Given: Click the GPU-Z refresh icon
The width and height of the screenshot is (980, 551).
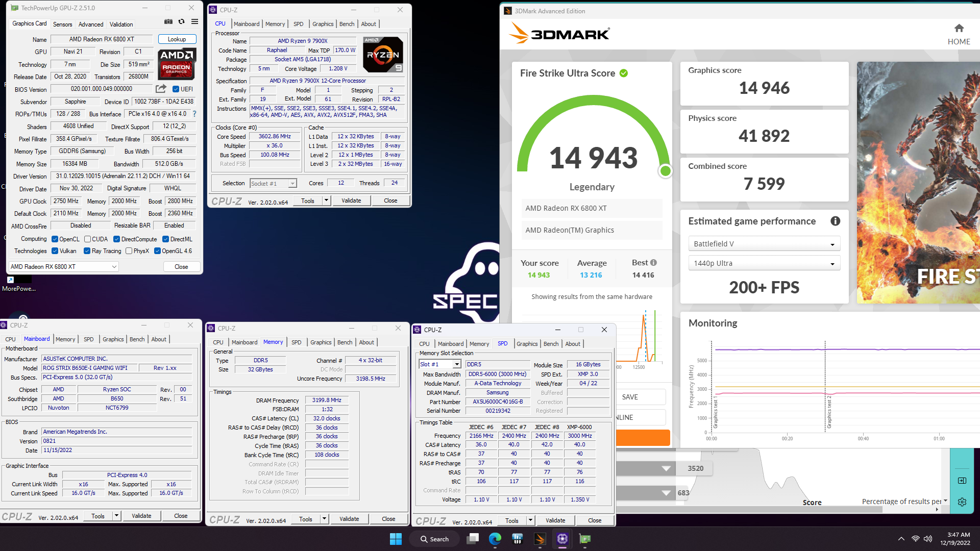Looking at the screenshot, I should click(181, 22).
